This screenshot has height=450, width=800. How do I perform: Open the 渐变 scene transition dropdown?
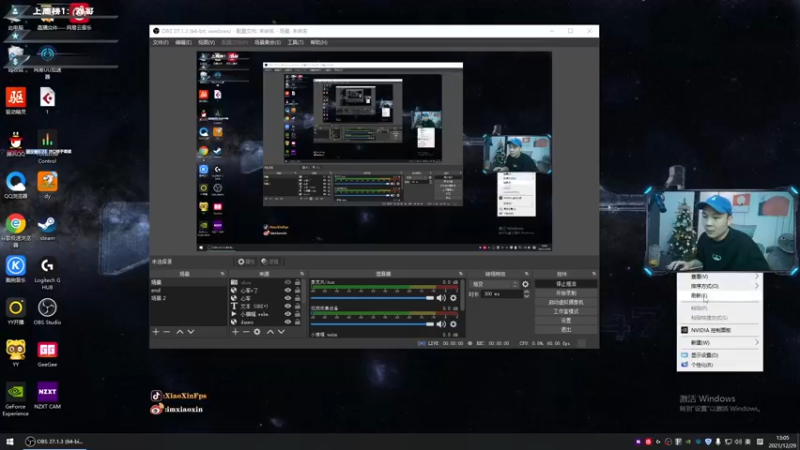pos(494,284)
